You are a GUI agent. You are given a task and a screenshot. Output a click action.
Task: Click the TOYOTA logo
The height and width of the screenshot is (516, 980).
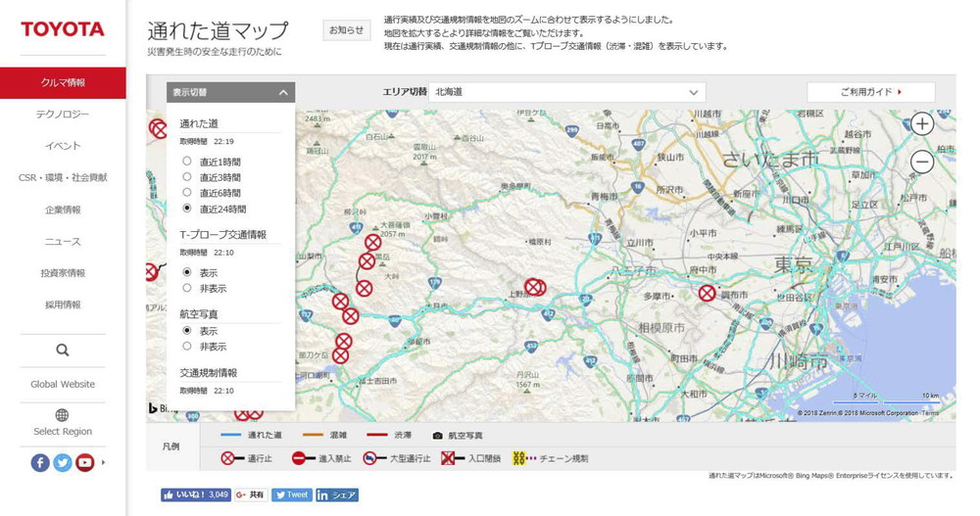(63, 29)
